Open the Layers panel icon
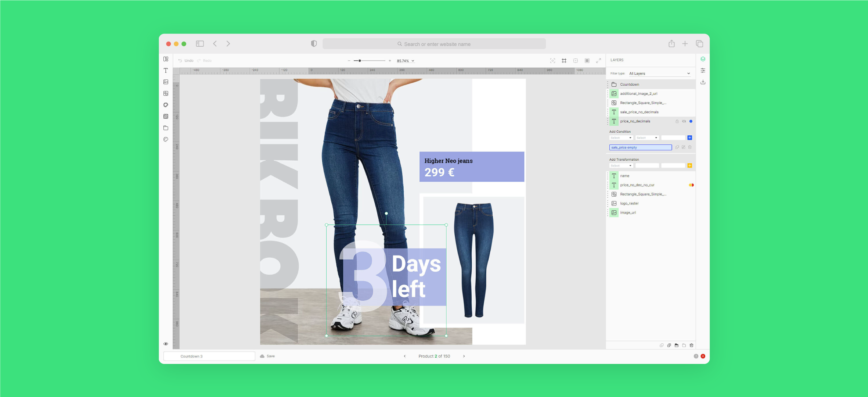 (x=703, y=59)
